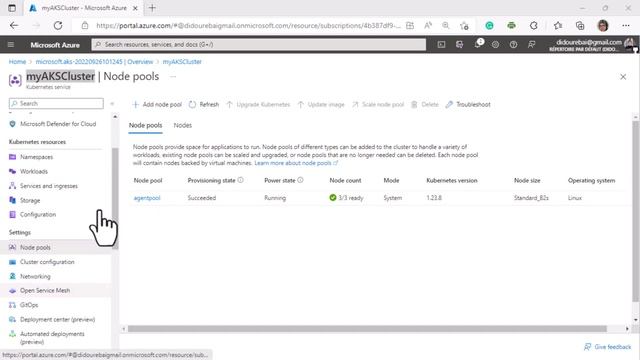View Azure notifications bell
The height and width of the screenshot is (360, 640).
[x=478, y=44]
